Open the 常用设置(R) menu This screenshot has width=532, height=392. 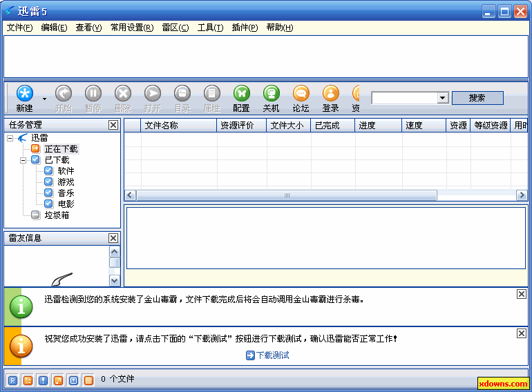[132, 28]
